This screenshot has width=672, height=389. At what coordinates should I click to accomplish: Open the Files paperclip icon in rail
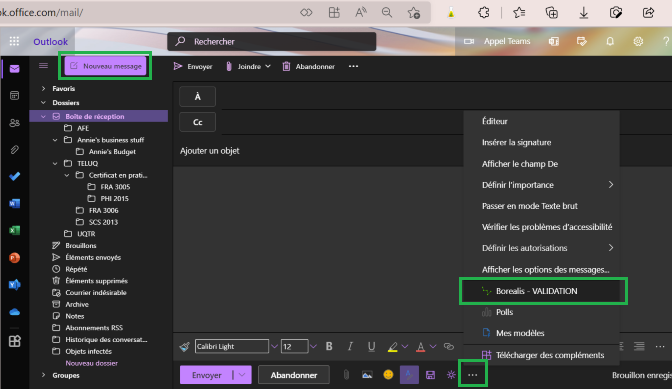pyautogui.click(x=15, y=150)
